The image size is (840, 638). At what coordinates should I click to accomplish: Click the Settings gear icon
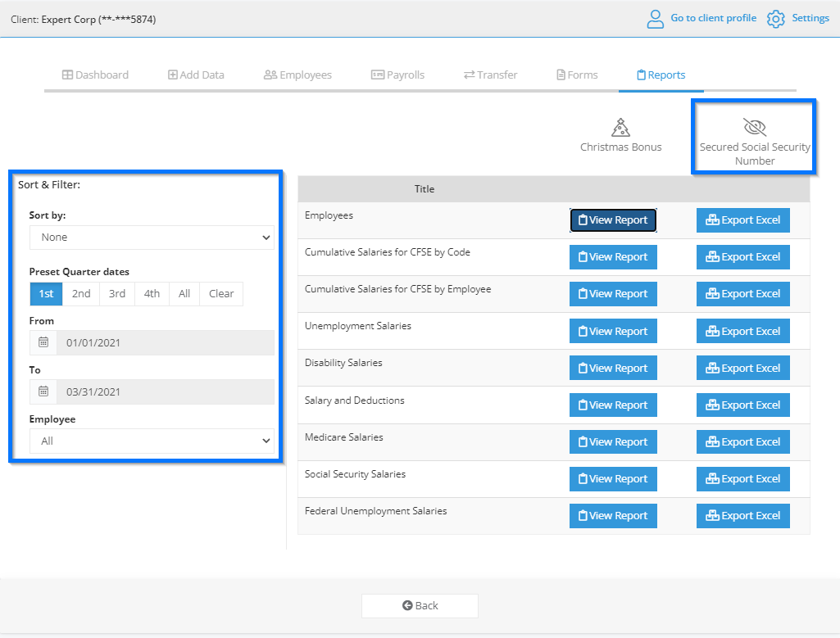point(775,19)
